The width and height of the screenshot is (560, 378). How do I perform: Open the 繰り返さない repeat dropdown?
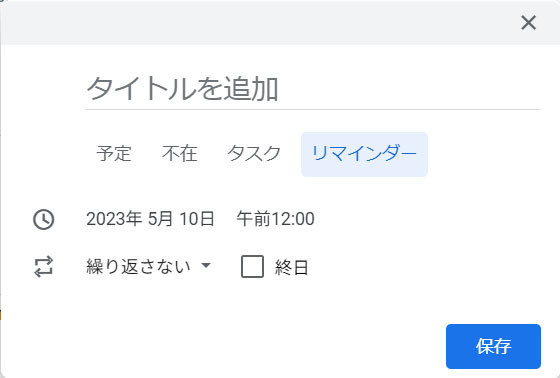point(149,267)
